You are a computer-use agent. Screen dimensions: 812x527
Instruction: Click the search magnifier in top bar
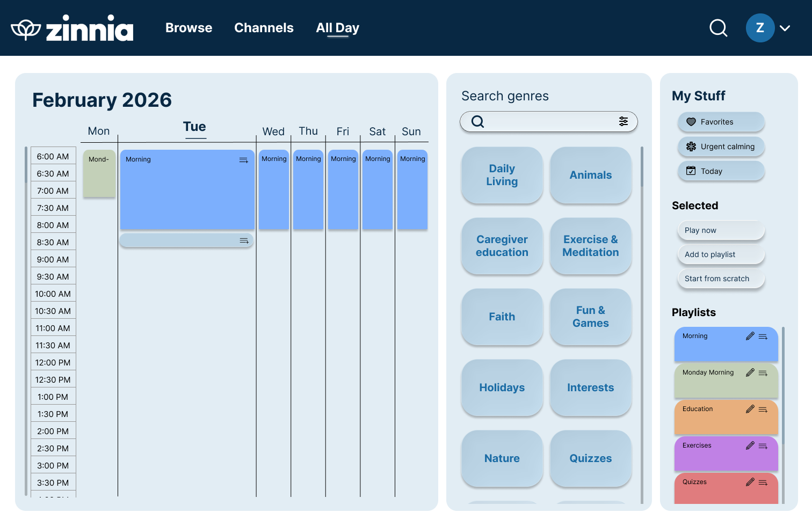click(718, 28)
